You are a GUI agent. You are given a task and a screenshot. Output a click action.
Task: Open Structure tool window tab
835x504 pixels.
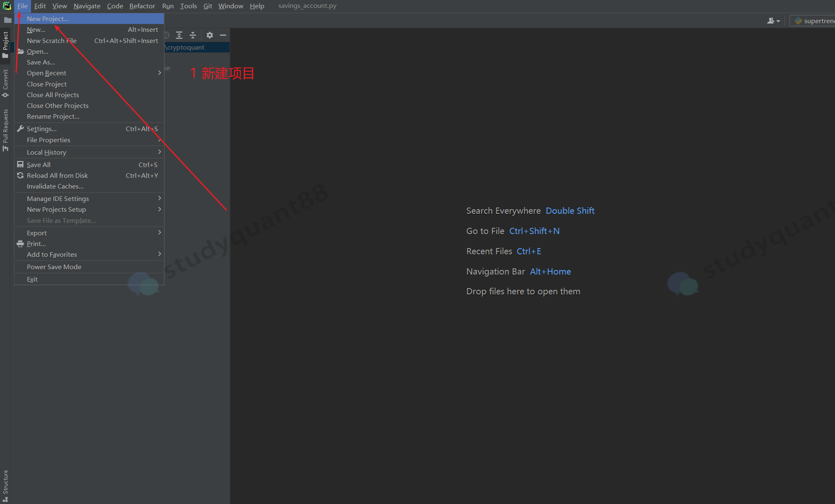coord(5,485)
